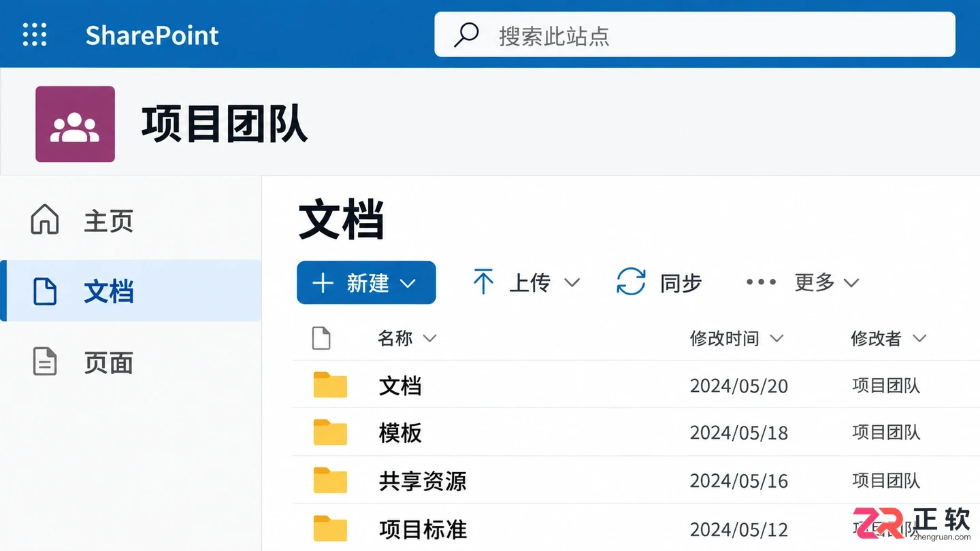Click the upload arrow icon
Viewport: 980px width, 551px height.
(483, 282)
